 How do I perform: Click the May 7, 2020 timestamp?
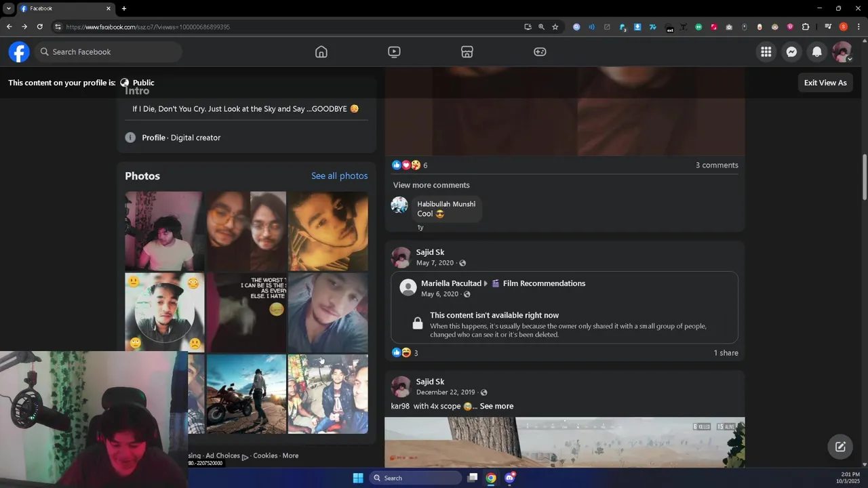[x=435, y=263]
